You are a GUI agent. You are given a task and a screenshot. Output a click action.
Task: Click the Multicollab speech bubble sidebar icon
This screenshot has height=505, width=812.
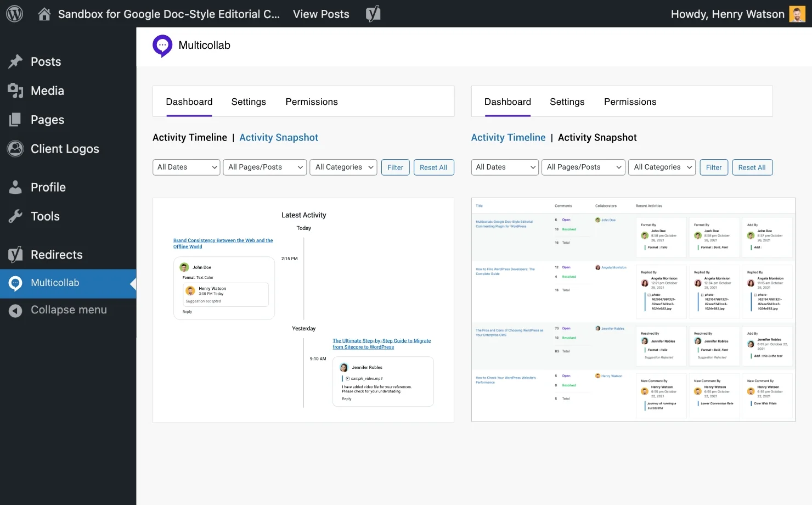(x=15, y=283)
